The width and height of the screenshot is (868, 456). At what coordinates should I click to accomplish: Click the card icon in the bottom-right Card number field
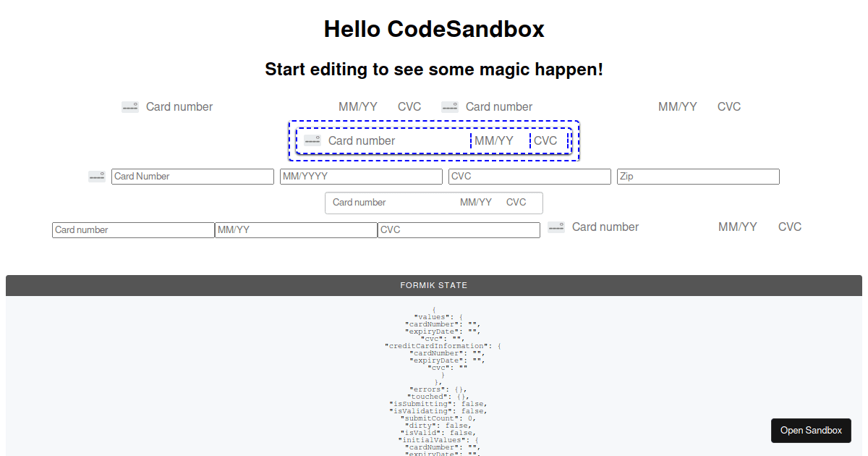click(x=556, y=227)
